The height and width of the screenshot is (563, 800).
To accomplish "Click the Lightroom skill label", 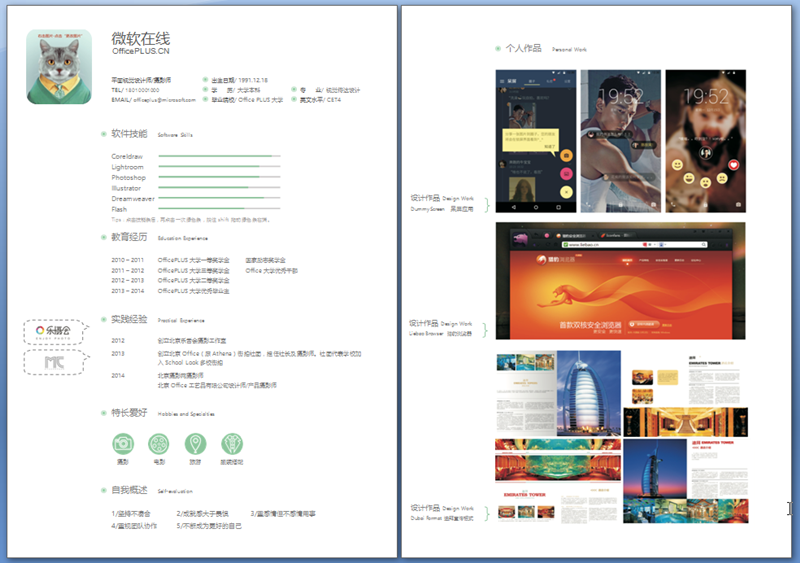I will (x=128, y=167).
